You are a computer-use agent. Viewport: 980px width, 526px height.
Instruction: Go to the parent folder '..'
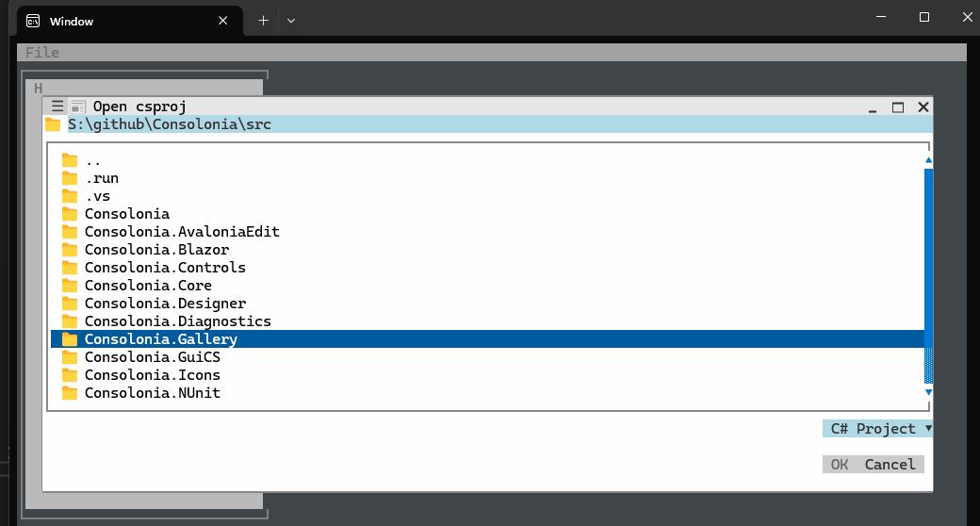487,161
